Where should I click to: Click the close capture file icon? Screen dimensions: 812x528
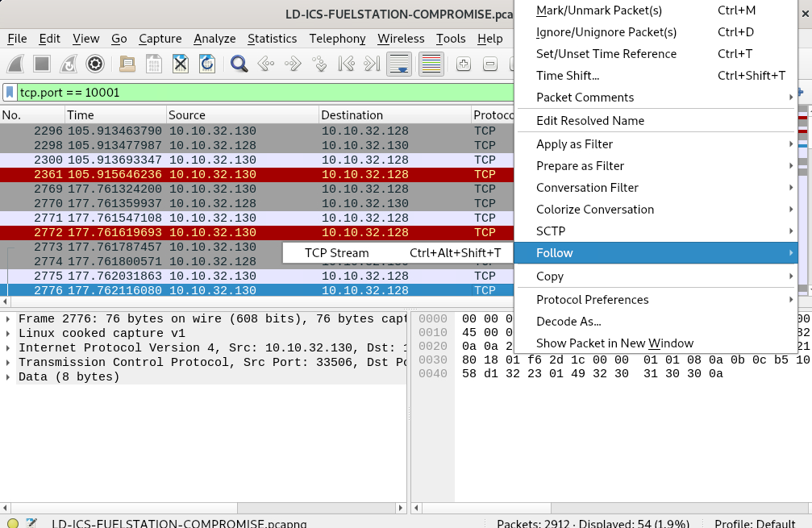pos(181,64)
